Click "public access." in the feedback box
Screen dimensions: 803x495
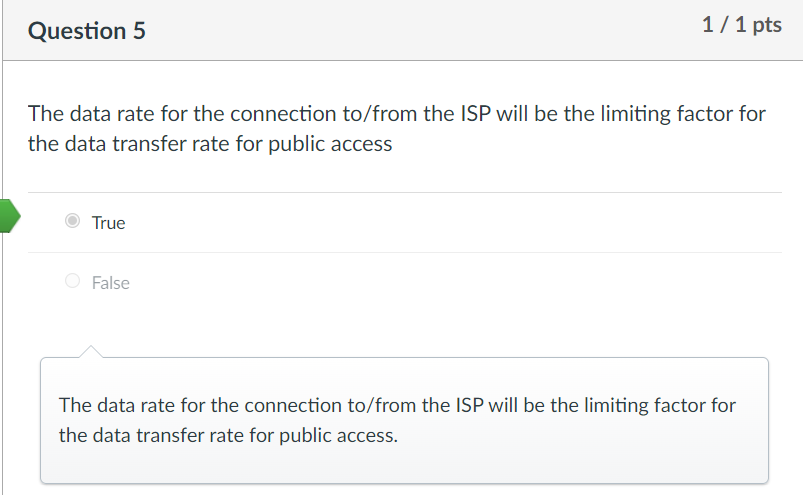[338, 435]
